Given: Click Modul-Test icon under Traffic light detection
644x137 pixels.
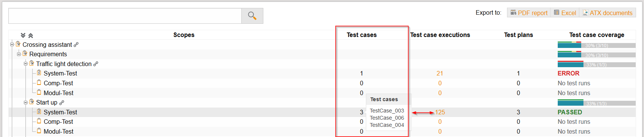Looking at the screenshot, I should pyautogui.click(x=39, y=92).
